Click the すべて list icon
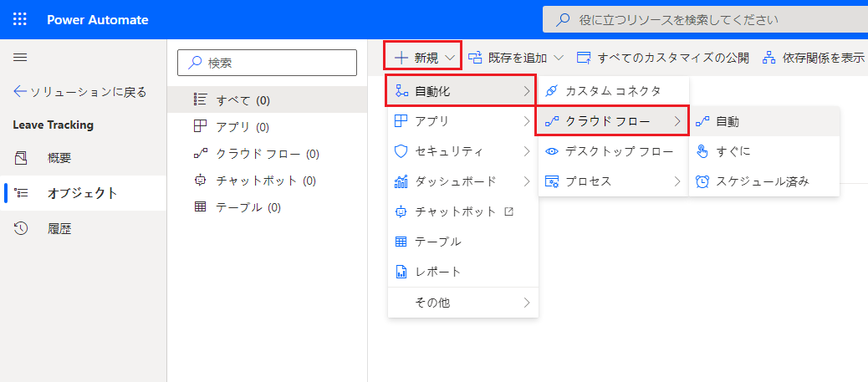Image resolution: width=868 pixels, height=382 pixels. click(200, 99)
